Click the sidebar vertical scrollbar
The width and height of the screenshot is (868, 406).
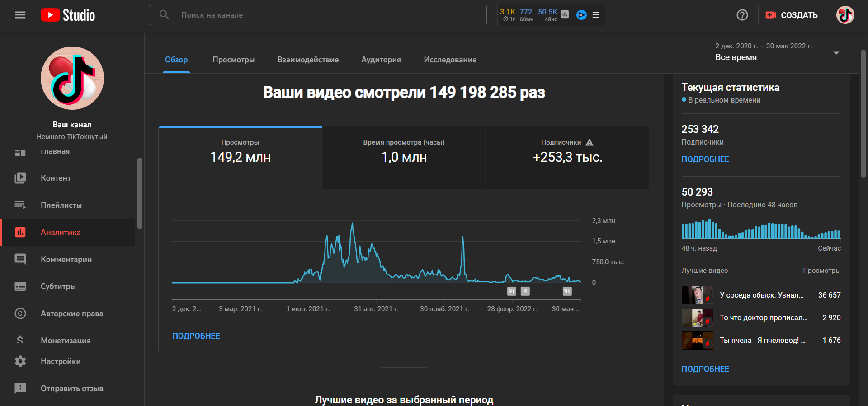140,193
